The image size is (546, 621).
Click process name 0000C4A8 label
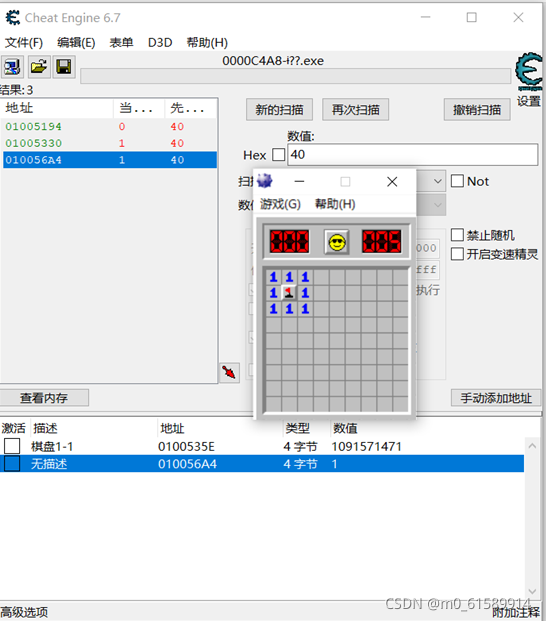click(273, 61)
